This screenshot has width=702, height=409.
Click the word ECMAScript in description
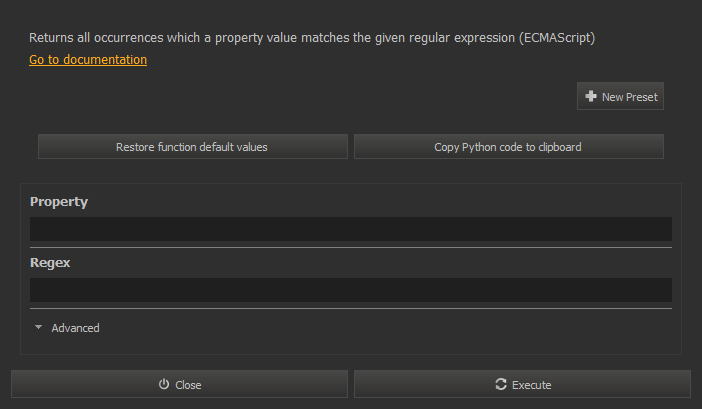pos(557,38)
